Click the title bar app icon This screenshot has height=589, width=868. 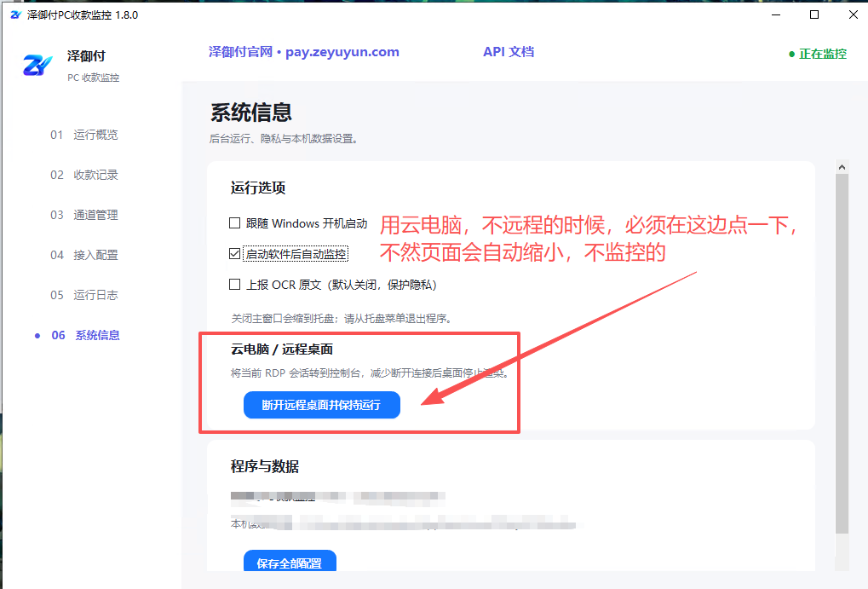click(x=15, y=15)
